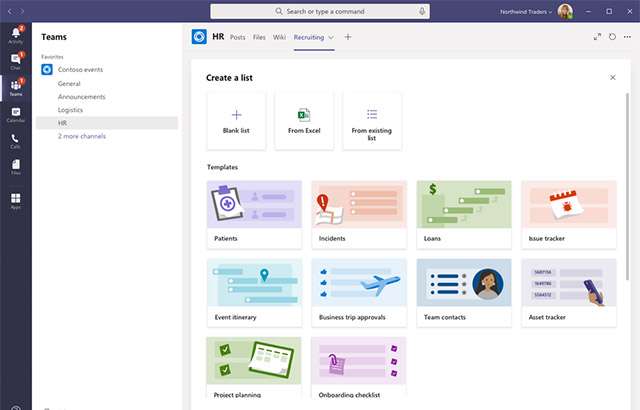The image size is (640, 410).
Task: Click the HR channel logo icon
Action: tap(199, 37)
